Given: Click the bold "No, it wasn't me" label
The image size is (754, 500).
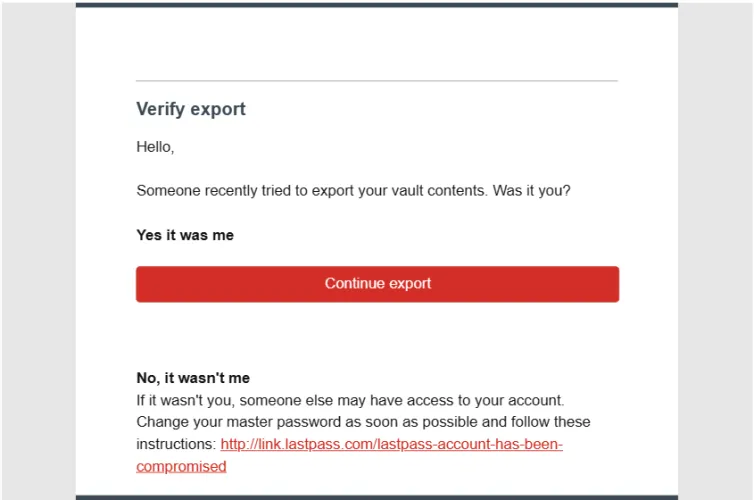Looking at the screenshot, I should point(193,378).
